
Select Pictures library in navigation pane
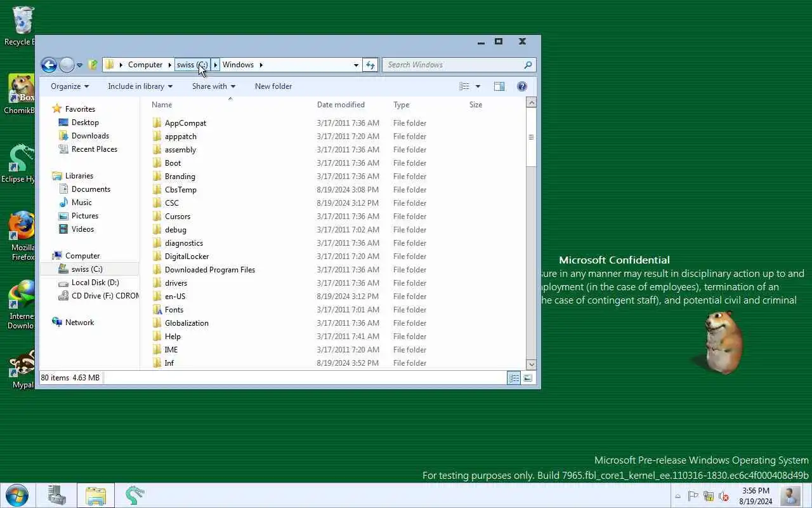tap(85, 216)
